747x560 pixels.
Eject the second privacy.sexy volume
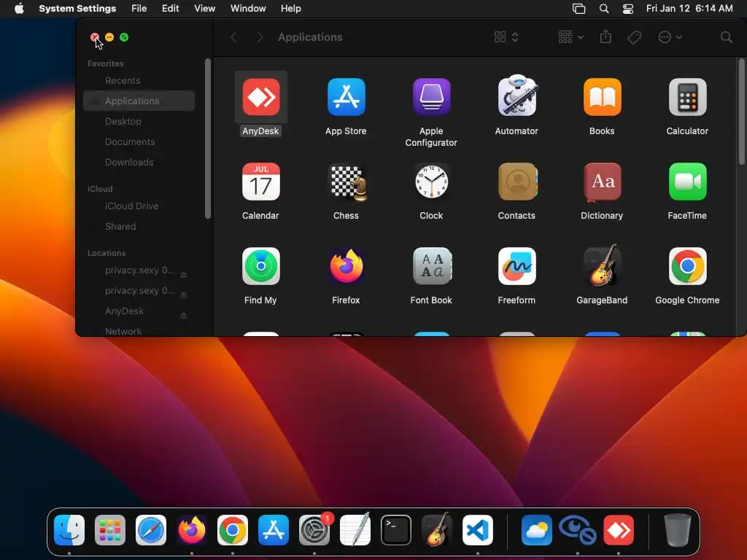[x=183, y=295]
